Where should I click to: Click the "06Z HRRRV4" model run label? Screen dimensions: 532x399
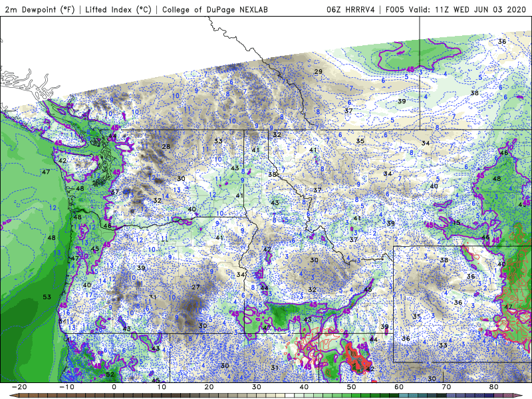[x=350, y=9]
